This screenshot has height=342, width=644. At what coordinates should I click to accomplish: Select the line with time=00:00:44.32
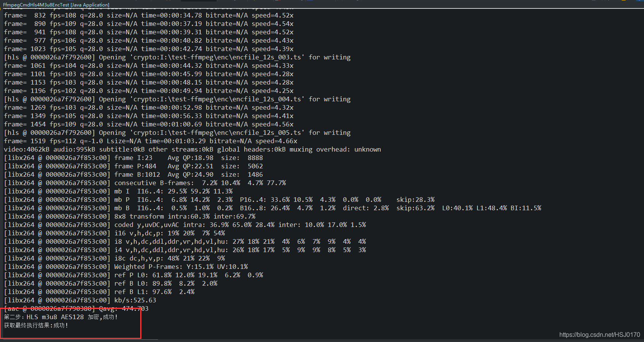click(149, 66)
